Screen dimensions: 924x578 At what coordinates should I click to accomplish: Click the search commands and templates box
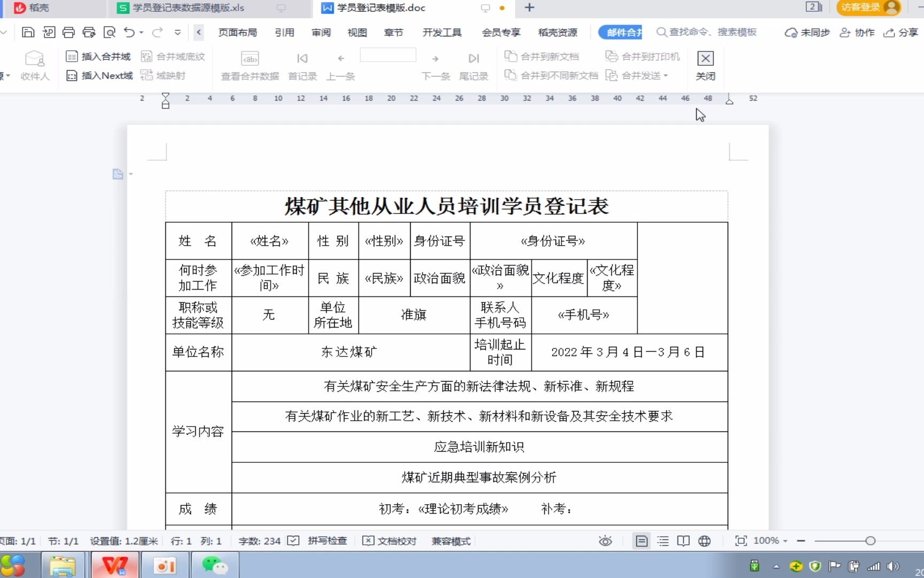point(707,32)
